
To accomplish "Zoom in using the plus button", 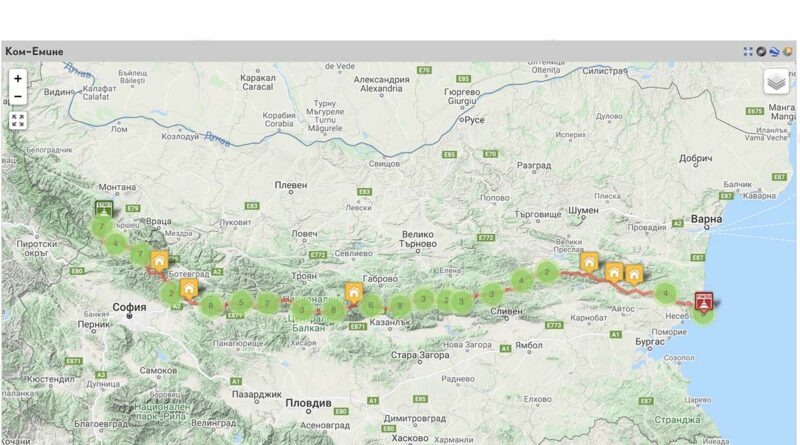I will (x=18, y=79).
